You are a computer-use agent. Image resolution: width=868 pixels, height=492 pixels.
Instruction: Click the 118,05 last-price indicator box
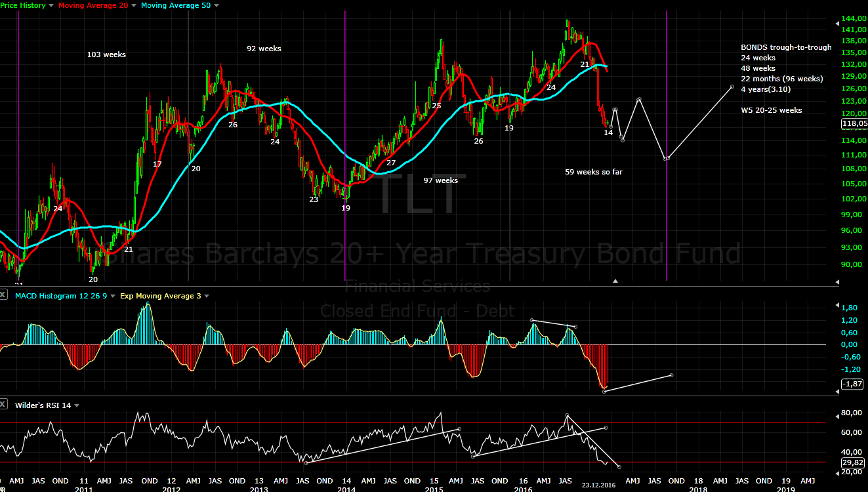tap(854, 123)
